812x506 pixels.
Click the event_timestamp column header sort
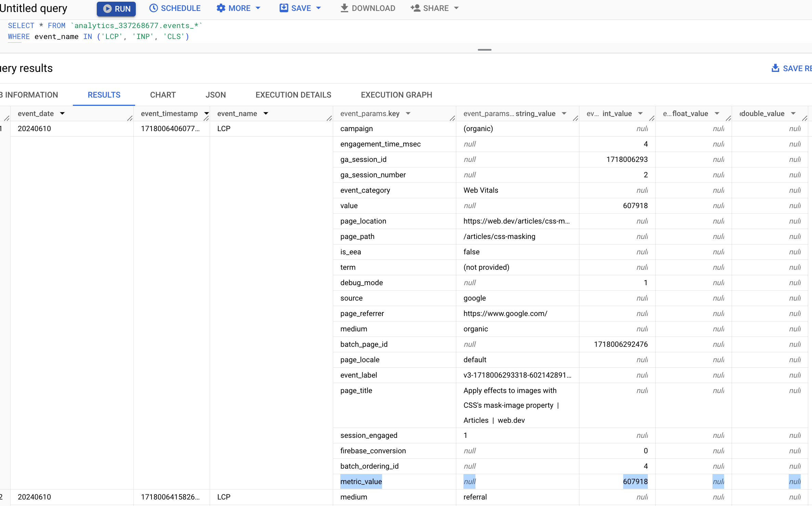206,113
